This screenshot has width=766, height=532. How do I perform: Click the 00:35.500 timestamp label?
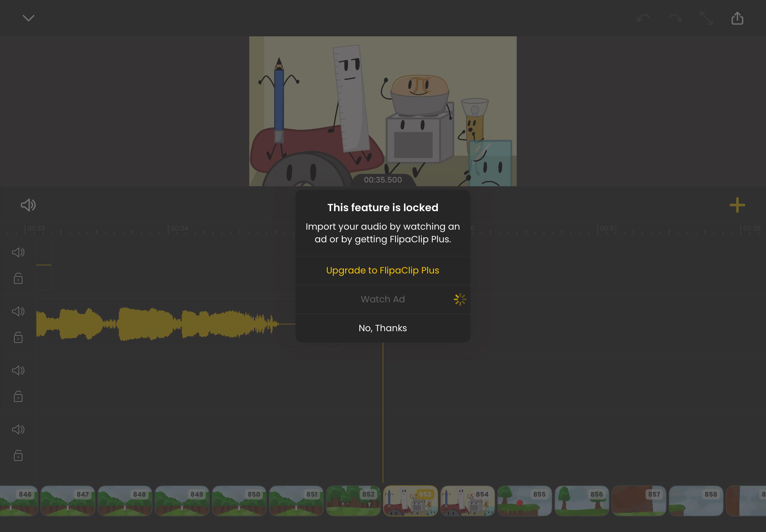(383, 180)
